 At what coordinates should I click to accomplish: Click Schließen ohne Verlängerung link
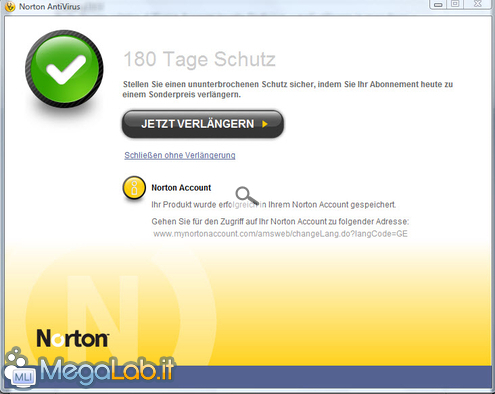180,155
